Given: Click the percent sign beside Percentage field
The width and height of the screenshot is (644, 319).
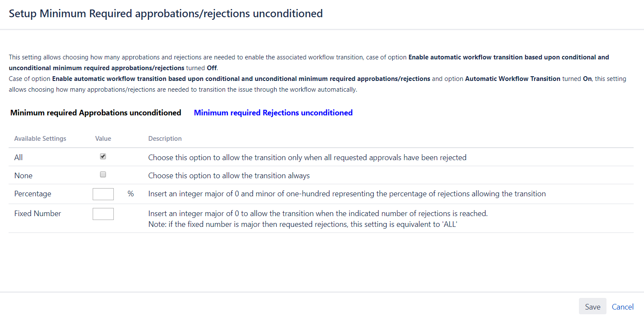Looking at the screenshot, I should pyautogui.click(x=131, y=194).
